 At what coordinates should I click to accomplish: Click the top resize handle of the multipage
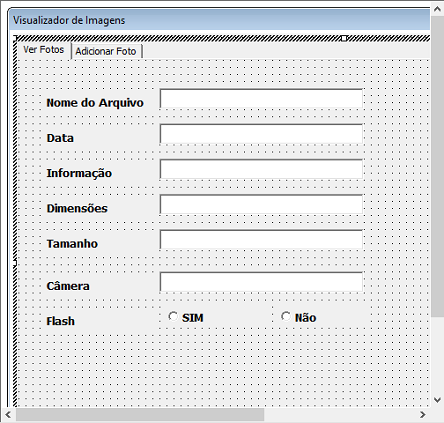point(344,38)
